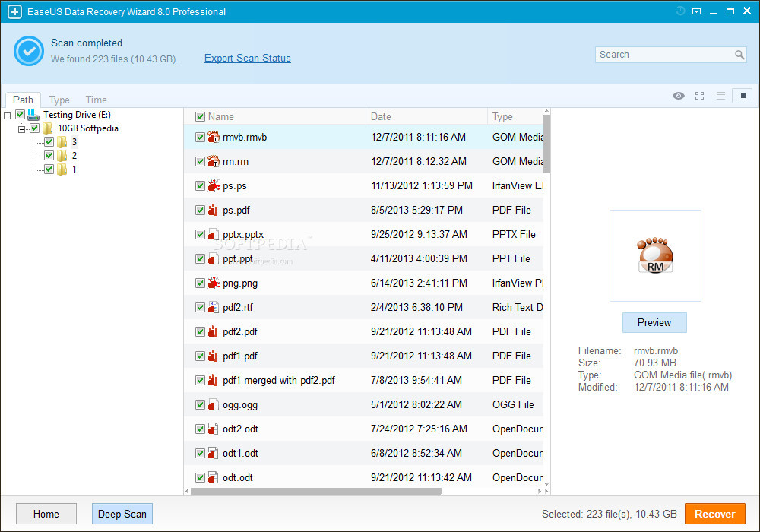Click the Preview button
The width and height of the screenshot is (760, 532).
point(654,323)
